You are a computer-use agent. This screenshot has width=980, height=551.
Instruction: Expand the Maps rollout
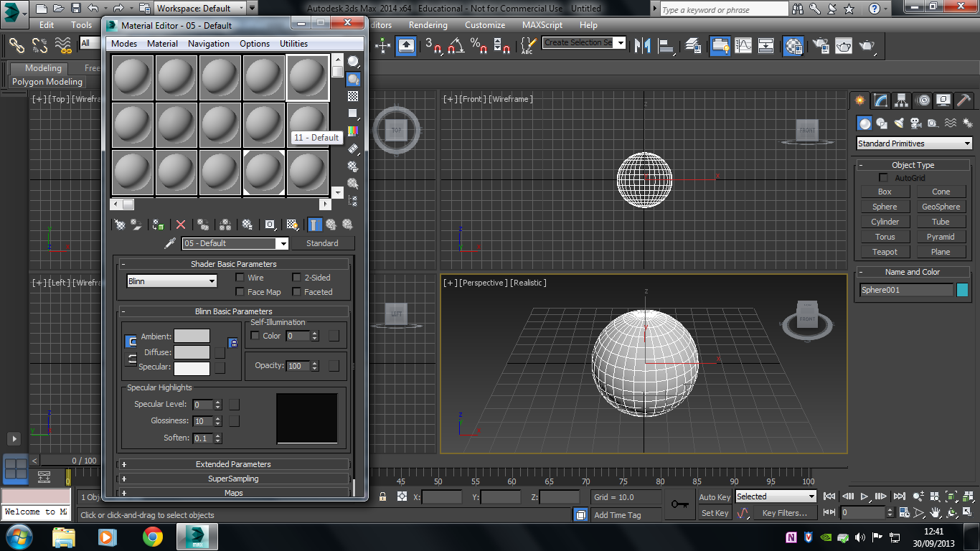(x=234, y=493)
